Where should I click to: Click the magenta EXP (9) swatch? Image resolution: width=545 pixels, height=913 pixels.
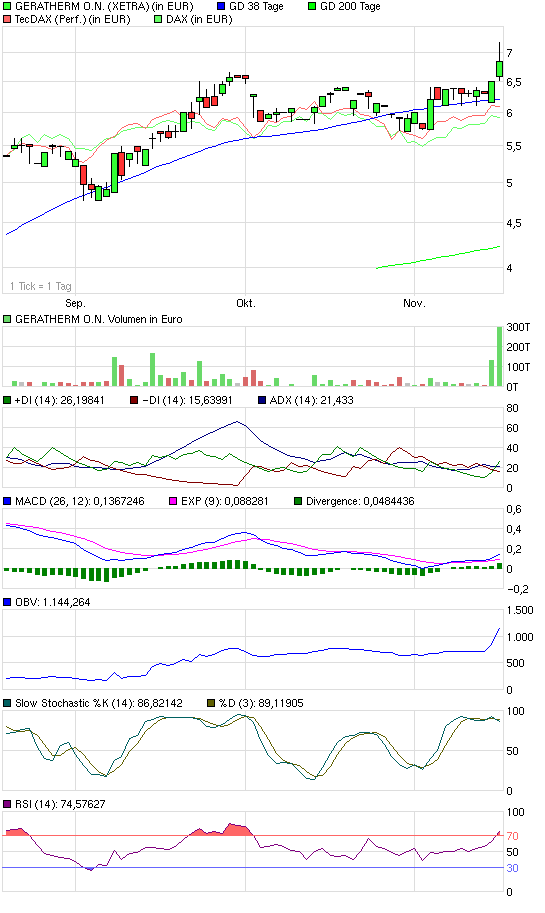click(x=173, y=501)
